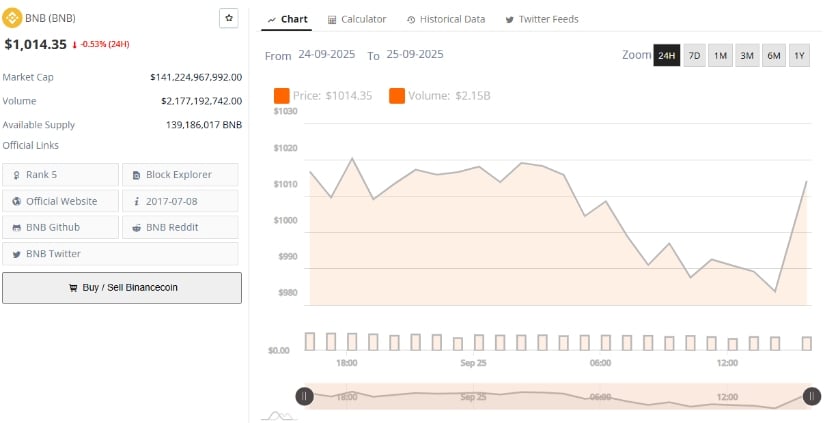This screenshot has height=423, width=825.
Task: Toggle the Volume series legend swatch
Action: point(397,96)
